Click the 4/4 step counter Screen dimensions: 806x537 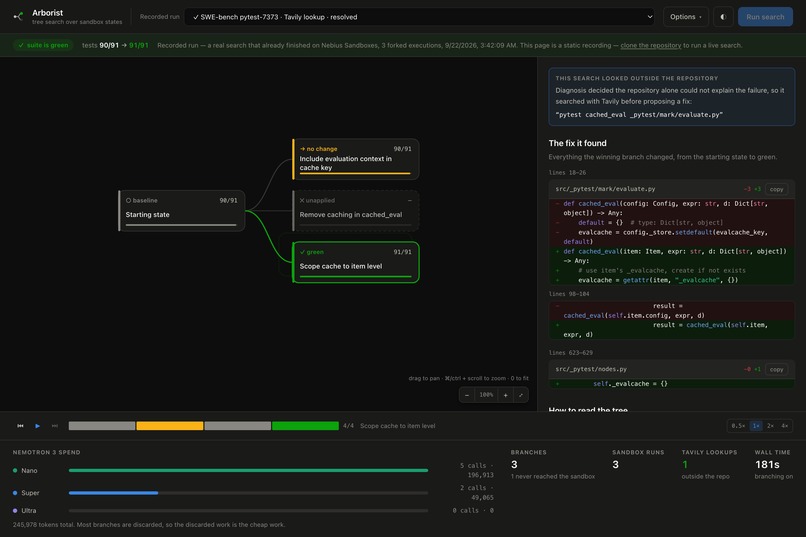click(348, 426)
